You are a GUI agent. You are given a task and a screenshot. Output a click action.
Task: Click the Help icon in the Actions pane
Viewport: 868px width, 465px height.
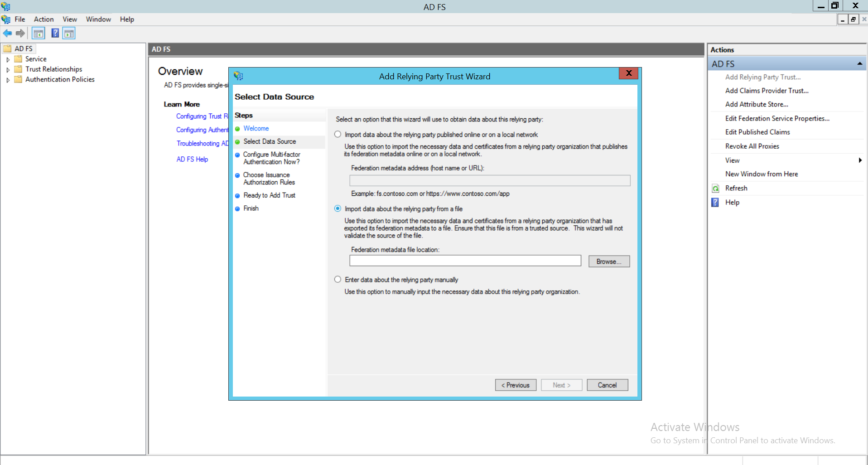click(715, 203)
